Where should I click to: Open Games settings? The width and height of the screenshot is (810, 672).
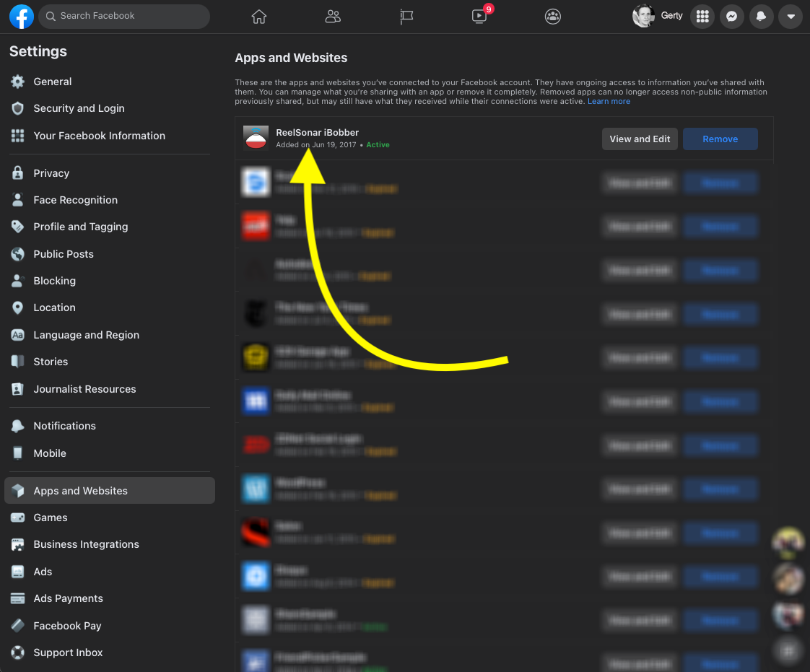(x=110, y=518)
